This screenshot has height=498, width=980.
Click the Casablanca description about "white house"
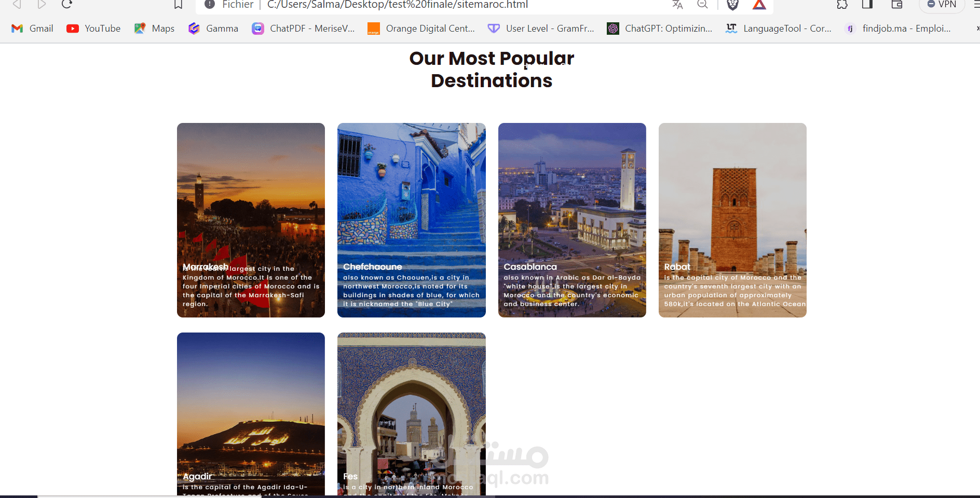pos(572,291)
